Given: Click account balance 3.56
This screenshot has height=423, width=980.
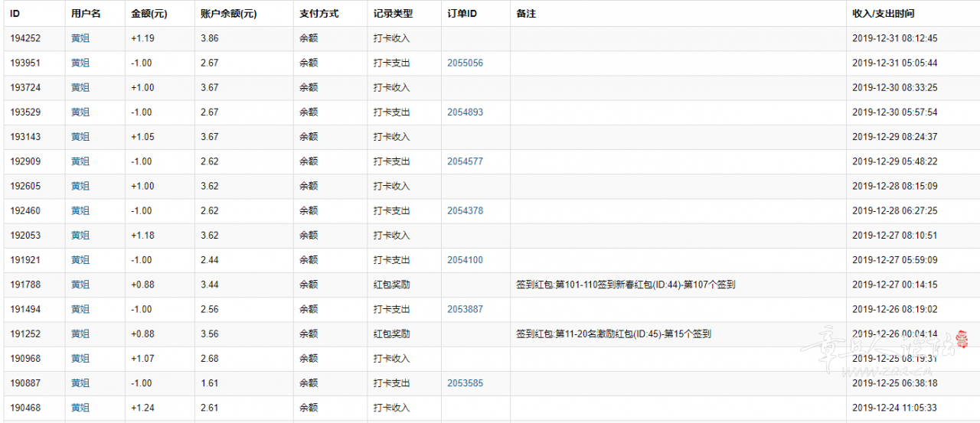Looking at the screenshot, I should pyautogui.click(x=209, y=334).
